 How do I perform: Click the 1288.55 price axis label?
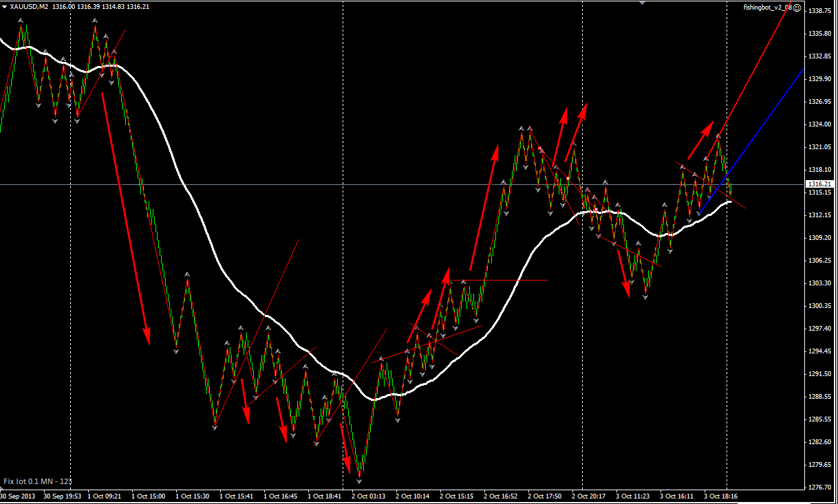[820, 397]
